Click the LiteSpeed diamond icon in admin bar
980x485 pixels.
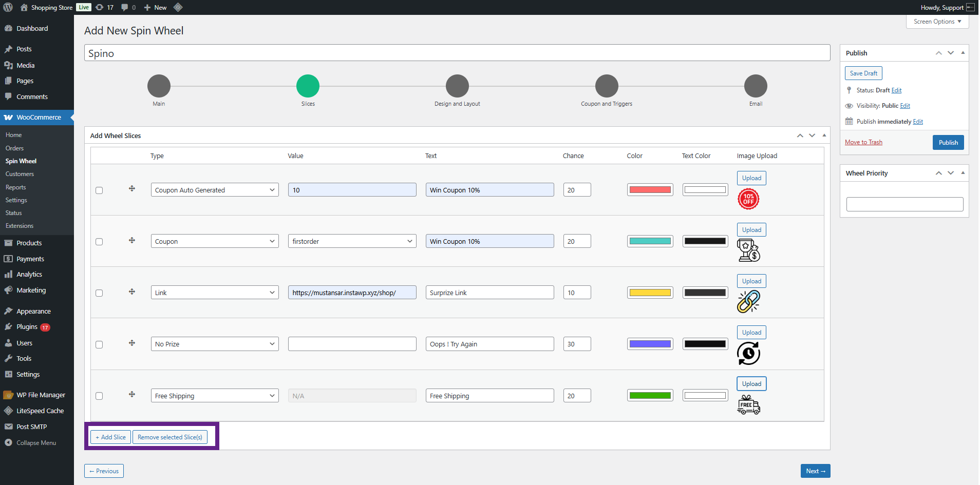coord(178,7)
